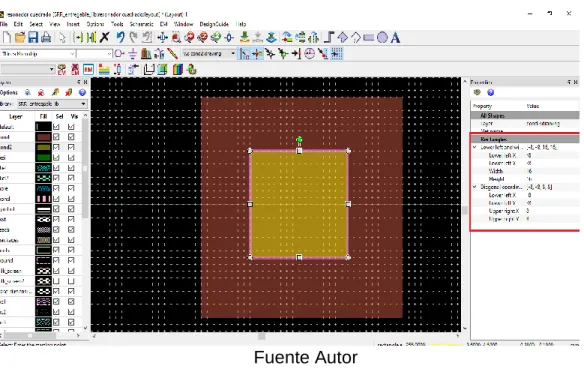The height and width of the screenshot is (369, 584).
Task: Enable Sel checkbox for the unchecked silk_screen2 layer
Action: click(x=56, y=281)
